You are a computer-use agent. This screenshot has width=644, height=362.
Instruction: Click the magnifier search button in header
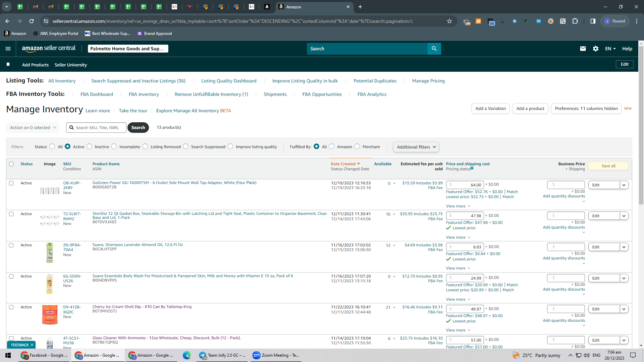pos(434,49)
